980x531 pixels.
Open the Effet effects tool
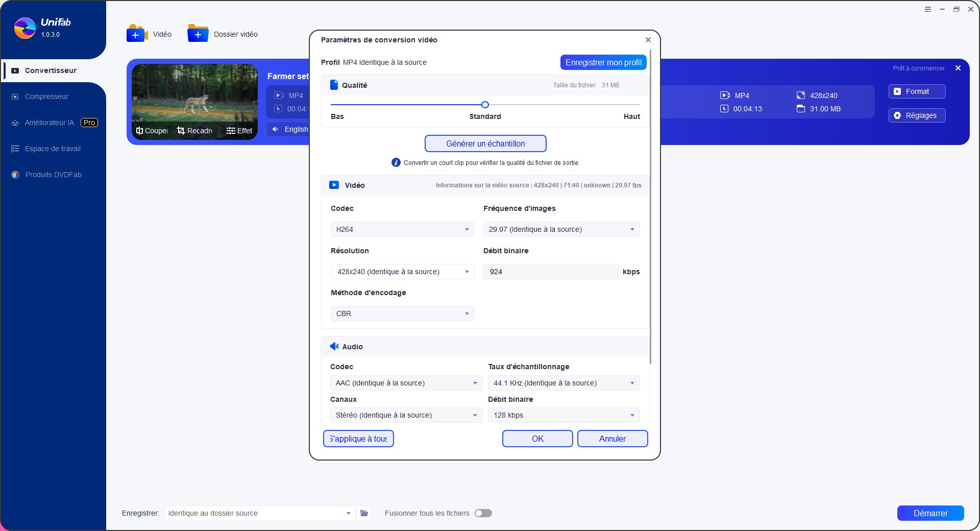click(x=239, y=131)
